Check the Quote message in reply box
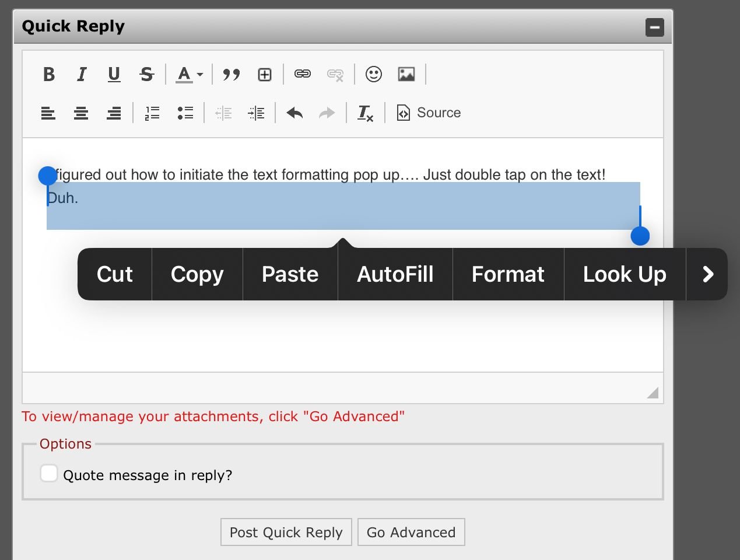Screen dimensions: 740x560 click(x=49, y=473)
